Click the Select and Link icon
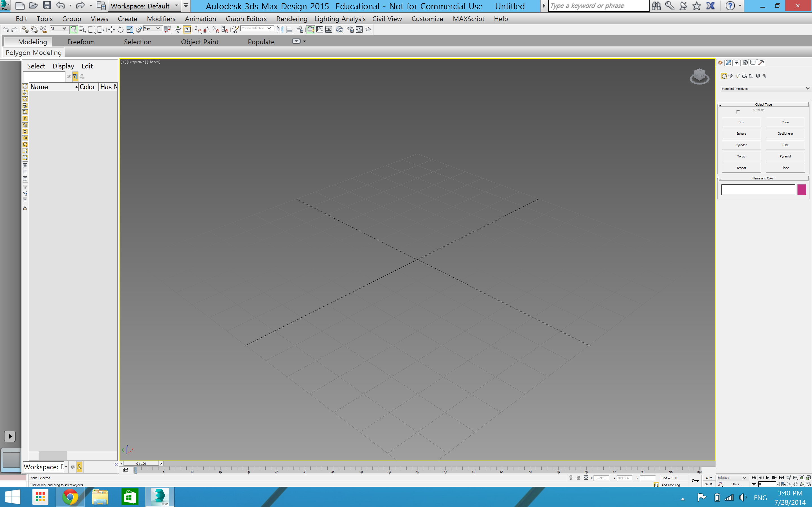812x507 pixels. click(x=25, y=30)
